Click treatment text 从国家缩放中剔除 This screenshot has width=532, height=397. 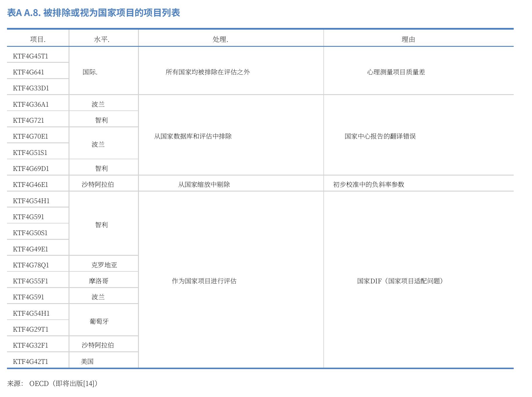click(204, 185)
